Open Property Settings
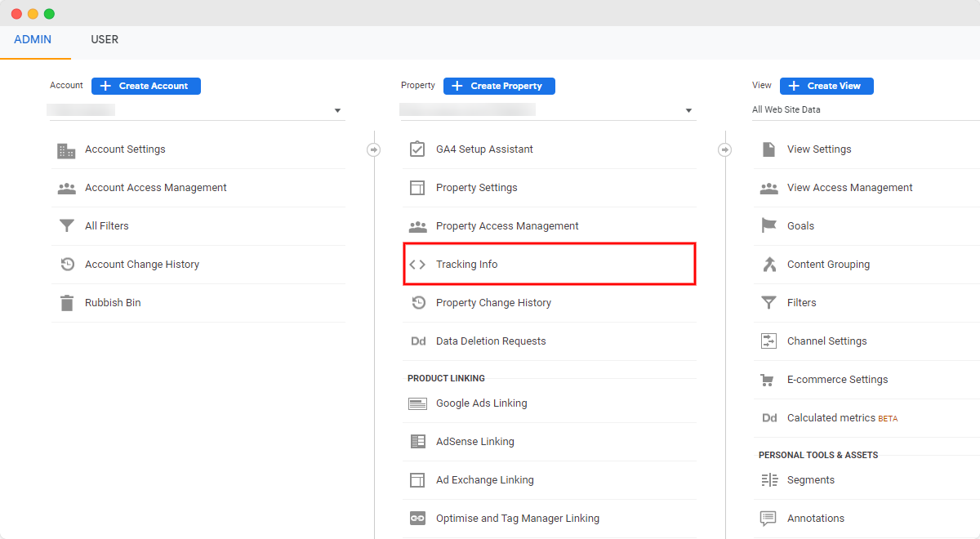 click(x=475, y=187)
